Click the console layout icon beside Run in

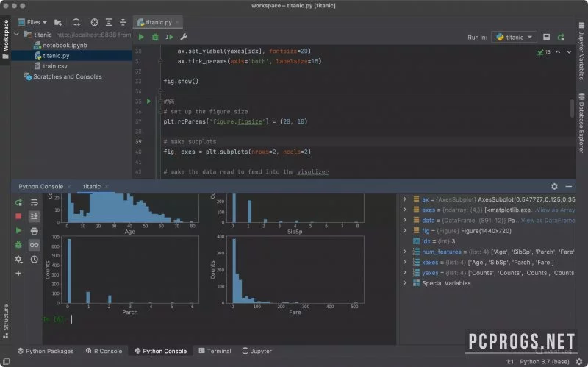click(x=546, y=37)
